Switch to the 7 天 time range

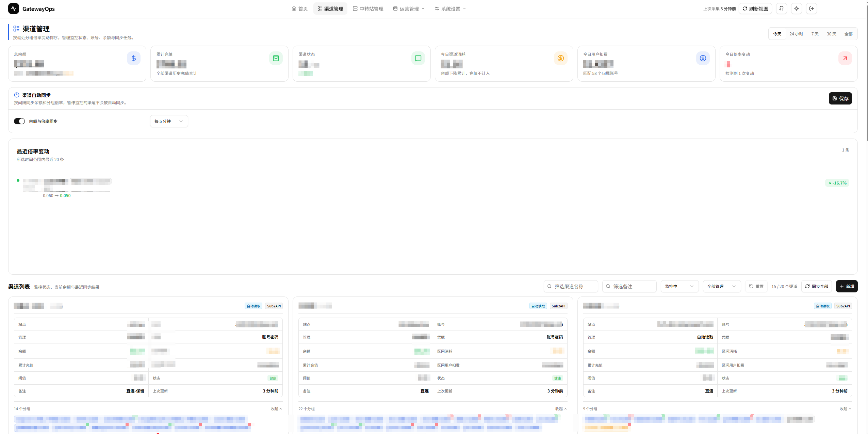point(815,34)
